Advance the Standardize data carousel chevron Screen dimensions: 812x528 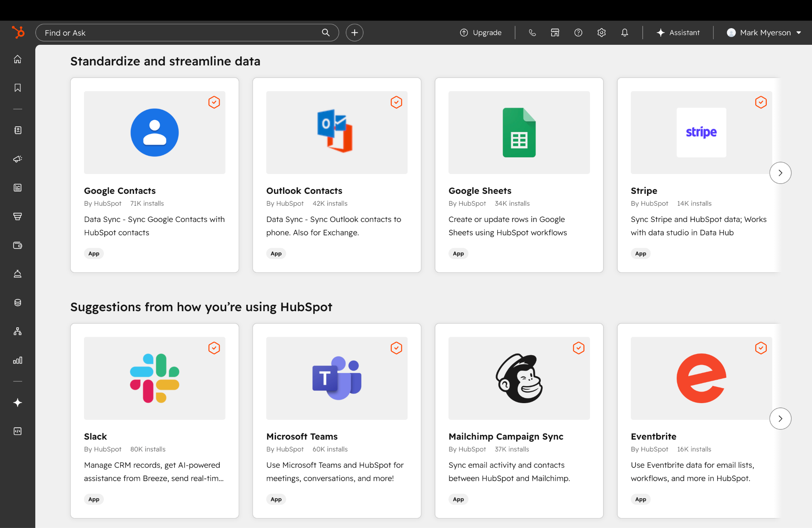(x=780, y=172)
